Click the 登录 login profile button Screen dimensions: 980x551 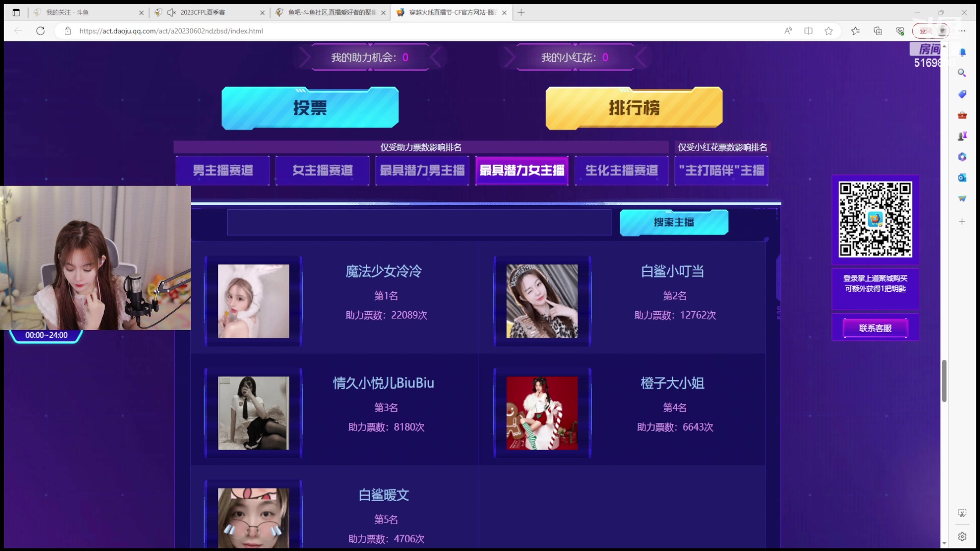pyautogui.click(x=930, y=31)
